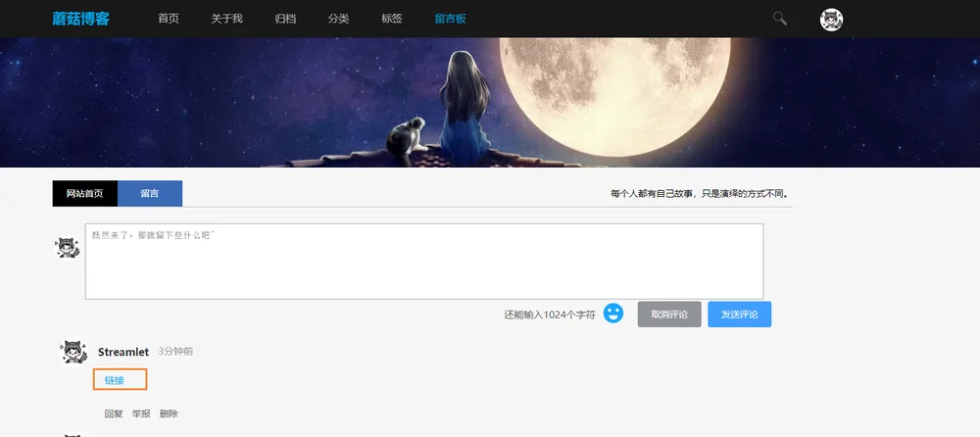This screenshot has width=980, height=437.
Task: Click the 还能输入1024个字符 counter text
Action: coord(550,315)
